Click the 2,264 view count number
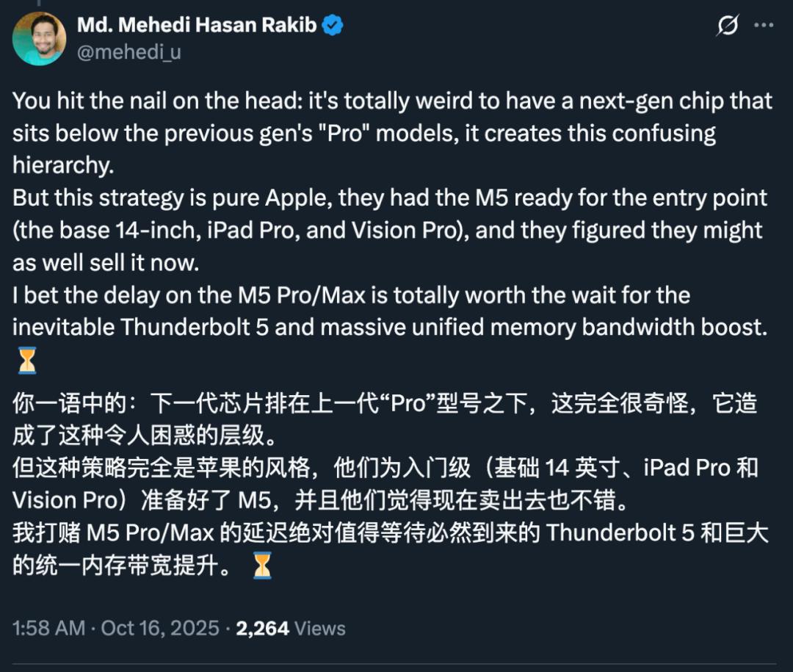 pyautogui.click(x=262, y=628)
